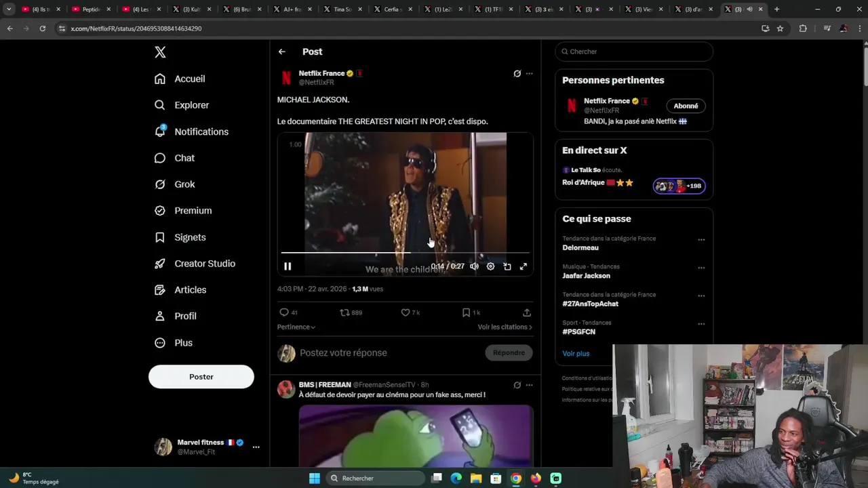Screen dimensions: 868x488
Task: Open Chrome extensions puzzle icon
Action: pyautogui.click(x=803, y=28)
